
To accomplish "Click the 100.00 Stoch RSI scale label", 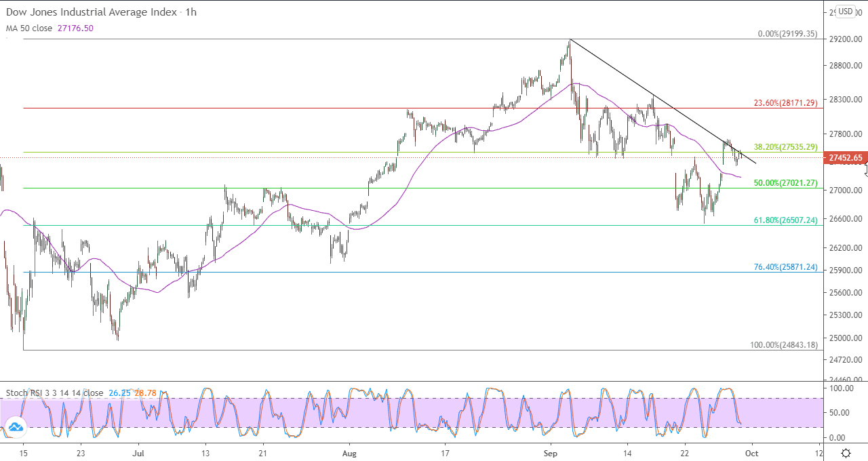I will click(x=842, y=388).
